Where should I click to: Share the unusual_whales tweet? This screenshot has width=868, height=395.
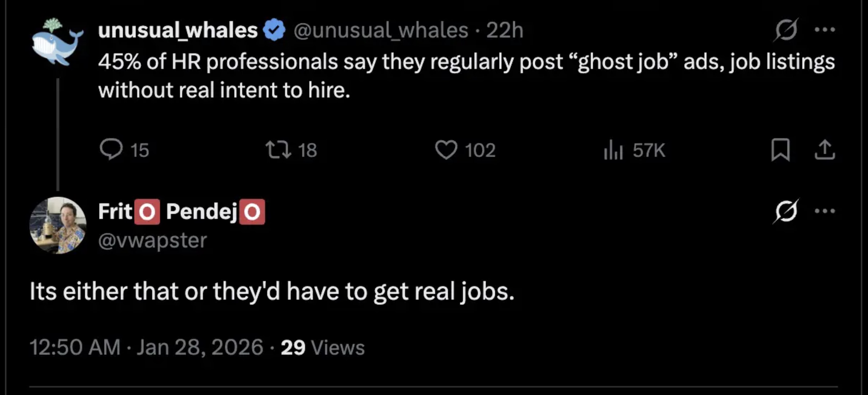click(824, 150)
